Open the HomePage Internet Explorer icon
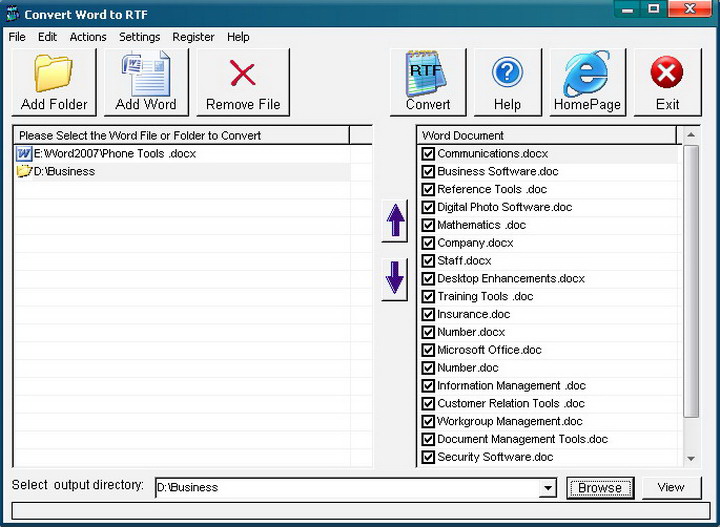This screenshot has width=720, height=527. click(587, 73)
